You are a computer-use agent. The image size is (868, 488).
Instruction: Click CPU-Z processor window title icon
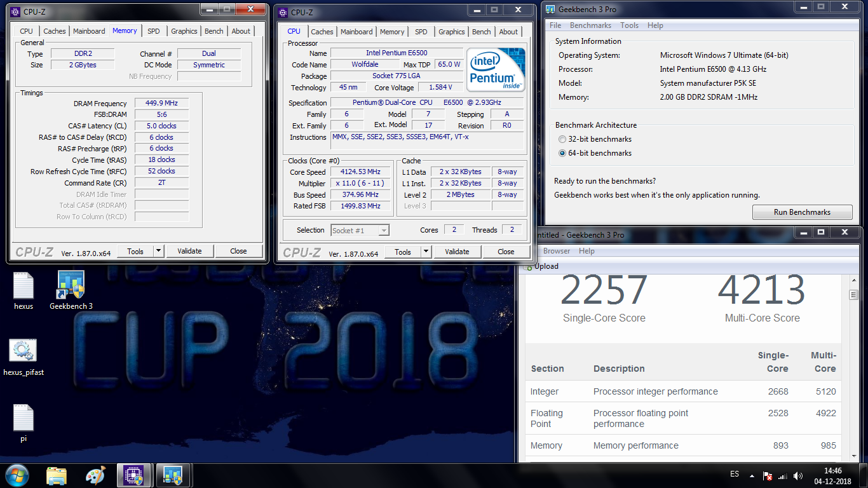[283, 11]
